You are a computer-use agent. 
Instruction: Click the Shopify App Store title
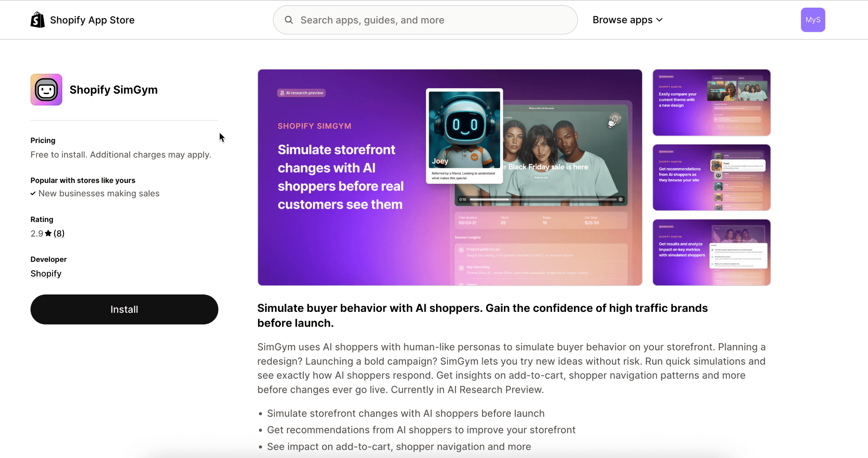[x=92, y=20]
